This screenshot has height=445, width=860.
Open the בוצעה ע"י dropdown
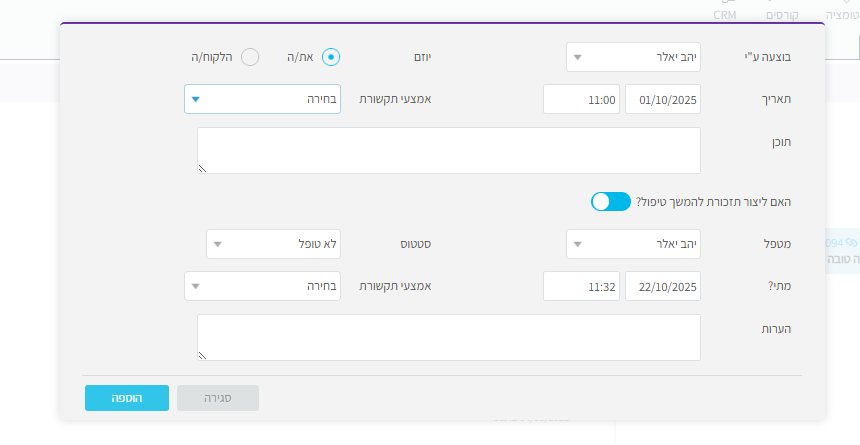click(633, 57)
